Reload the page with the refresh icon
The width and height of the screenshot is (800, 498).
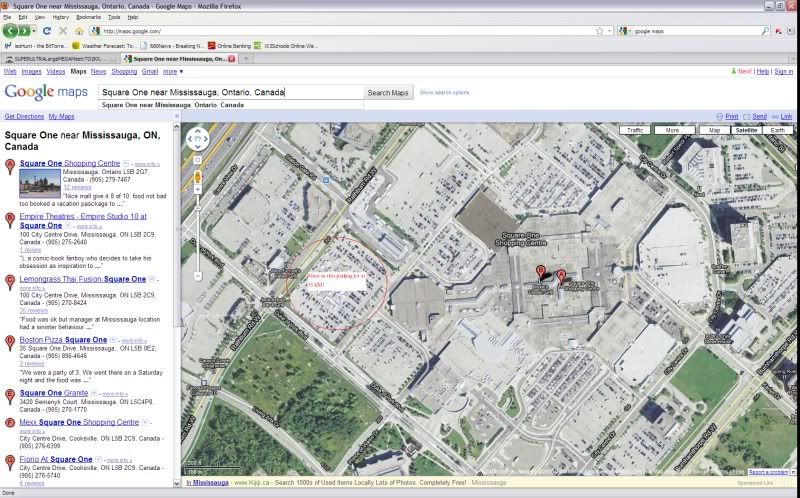[x=47, y=31]
